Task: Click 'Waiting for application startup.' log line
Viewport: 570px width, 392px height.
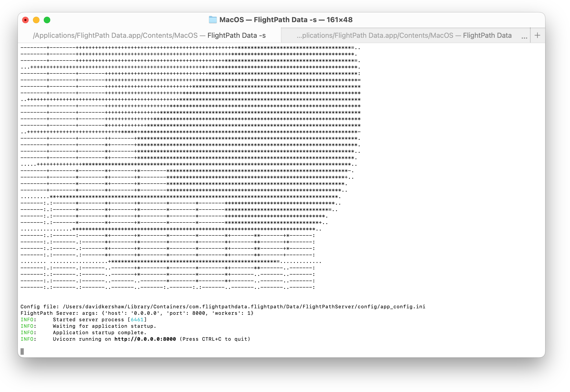Action: click(104, 326)
